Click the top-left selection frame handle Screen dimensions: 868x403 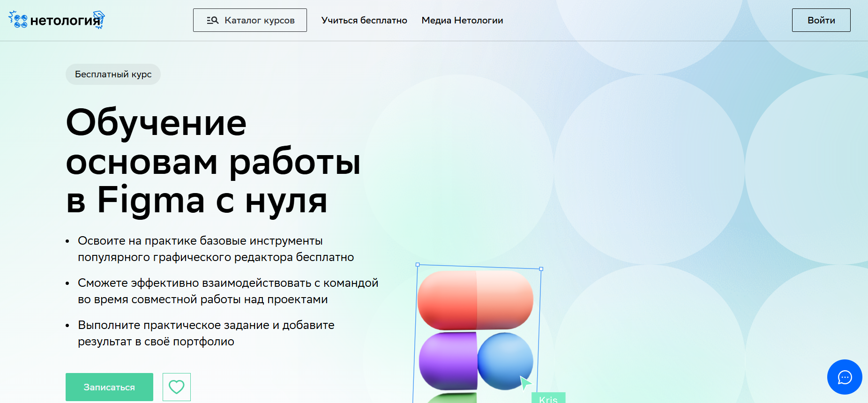coord(418,265)
